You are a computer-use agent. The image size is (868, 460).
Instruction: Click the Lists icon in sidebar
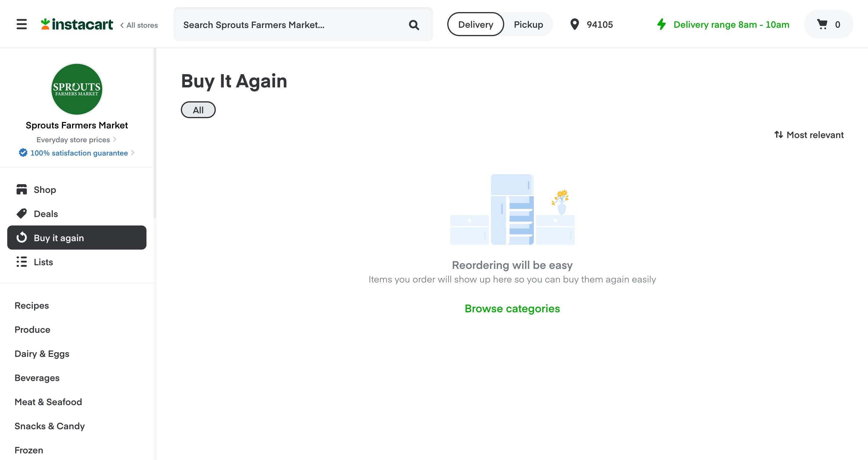22,262
